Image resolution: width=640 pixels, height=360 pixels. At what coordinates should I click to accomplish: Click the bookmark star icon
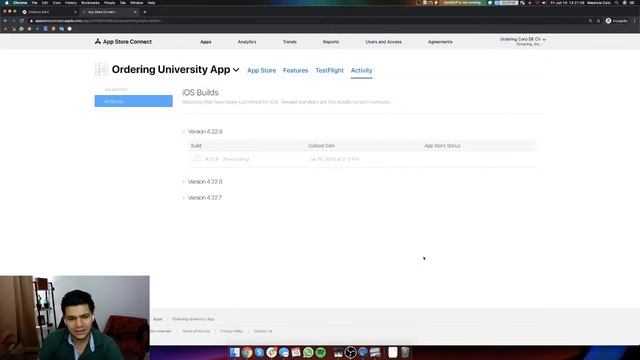[x=598, y=20]
